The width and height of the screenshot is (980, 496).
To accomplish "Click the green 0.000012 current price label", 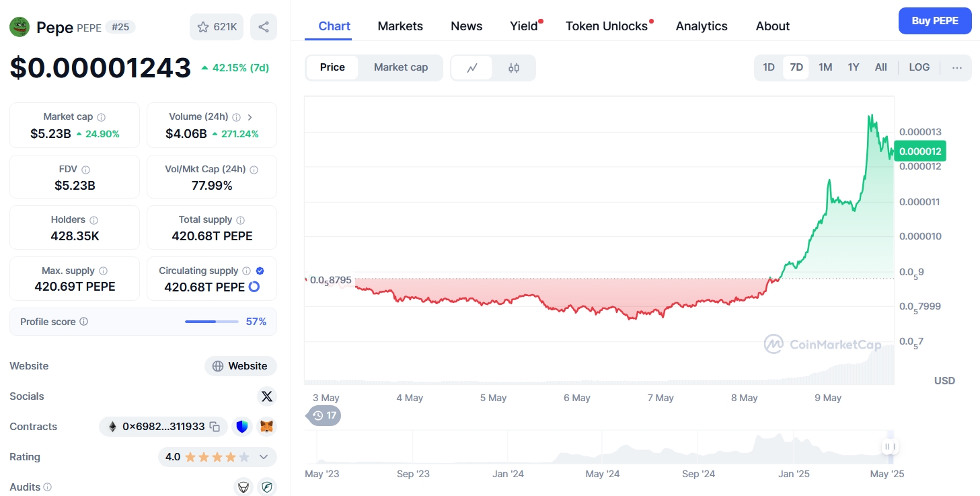I will tap(920, 151).
